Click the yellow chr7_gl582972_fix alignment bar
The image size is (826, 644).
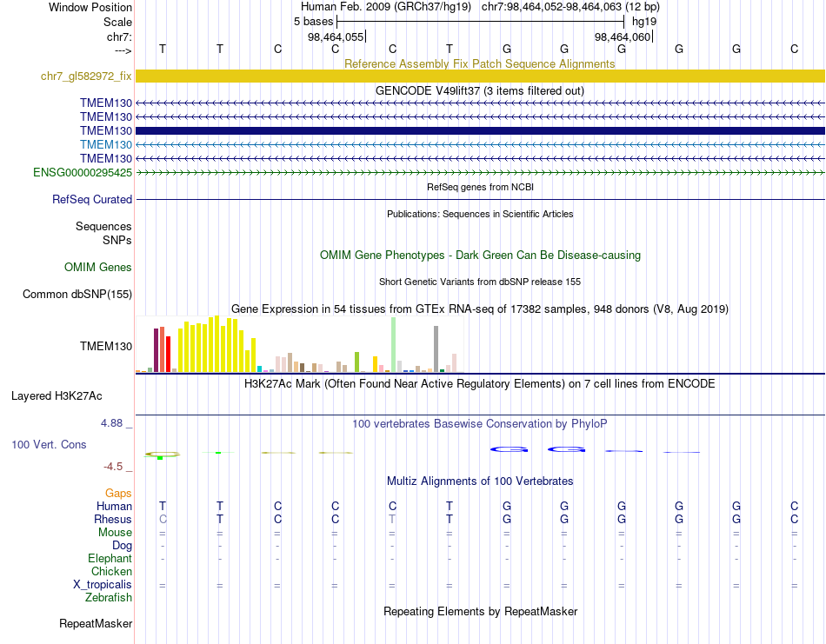tap(480, 76)
